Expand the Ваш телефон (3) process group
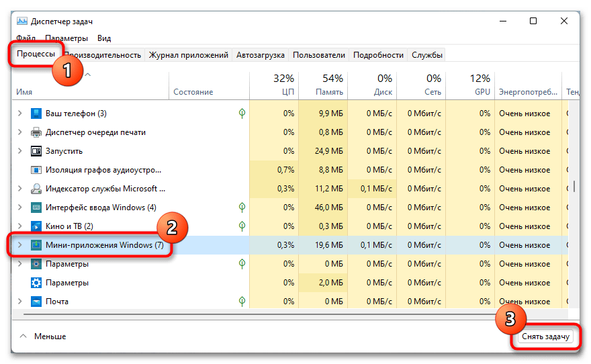 20,113
